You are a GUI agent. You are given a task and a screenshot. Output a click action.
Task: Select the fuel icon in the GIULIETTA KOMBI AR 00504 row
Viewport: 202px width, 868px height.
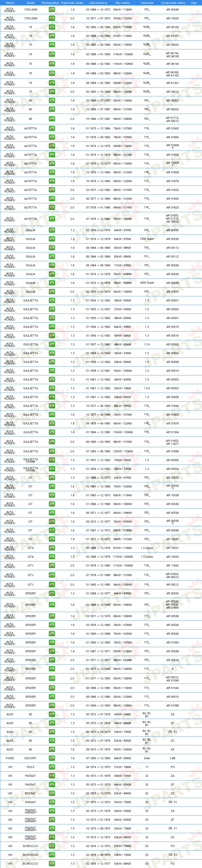click(51, 469)
